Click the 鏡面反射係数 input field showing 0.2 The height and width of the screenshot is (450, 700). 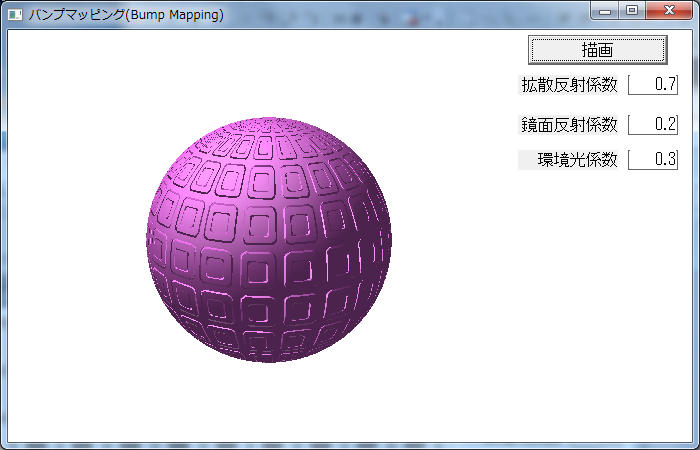pyautogui.click(x=653, y=125)
